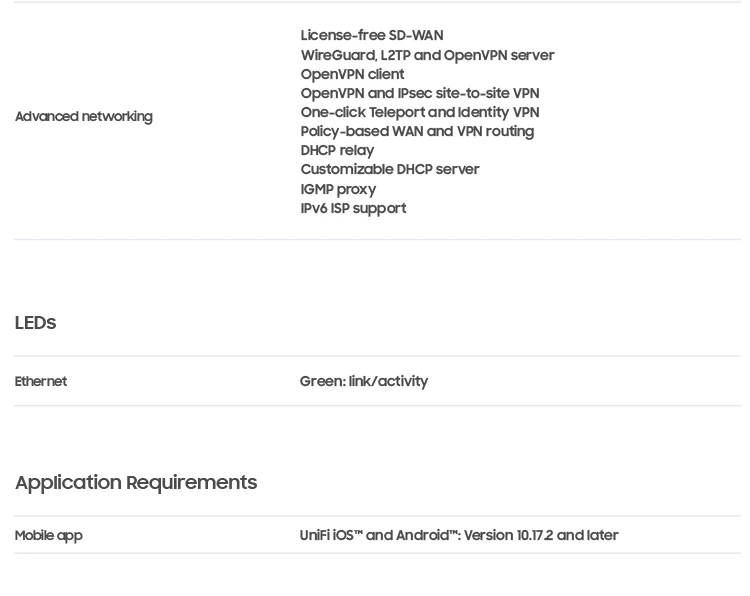This screenshot has height=596, width=750.
Task: Click Version 10.17.2 and later text
Action: coord(541,535)
